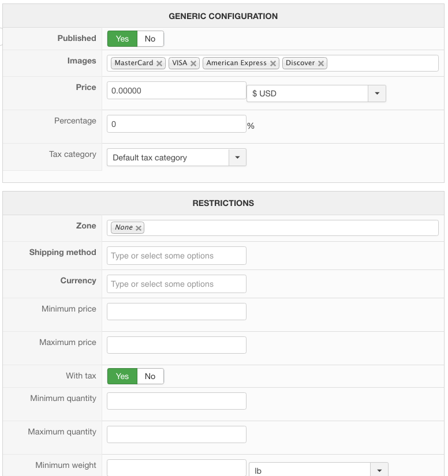
Task: Click the Currency restriction options field
Action: coord(177,284)
